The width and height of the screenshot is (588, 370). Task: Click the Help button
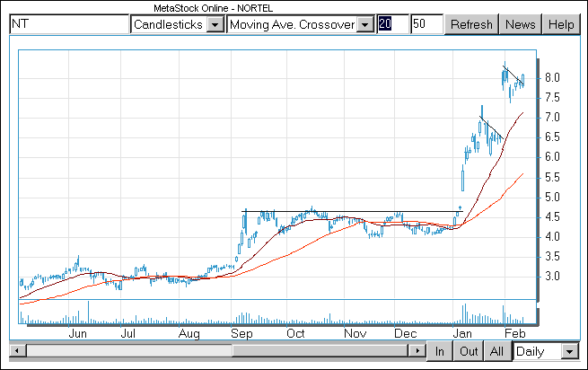click(x=561, y=24)
